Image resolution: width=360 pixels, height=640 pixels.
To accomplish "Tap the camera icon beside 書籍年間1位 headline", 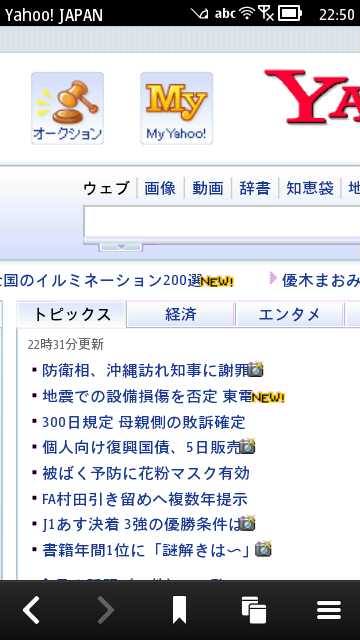I will coord(263,549).
